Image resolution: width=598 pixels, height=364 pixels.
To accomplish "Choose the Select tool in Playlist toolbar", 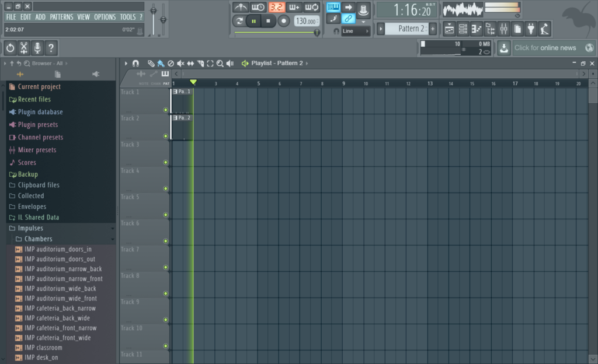I will click(x=210, y=64).
